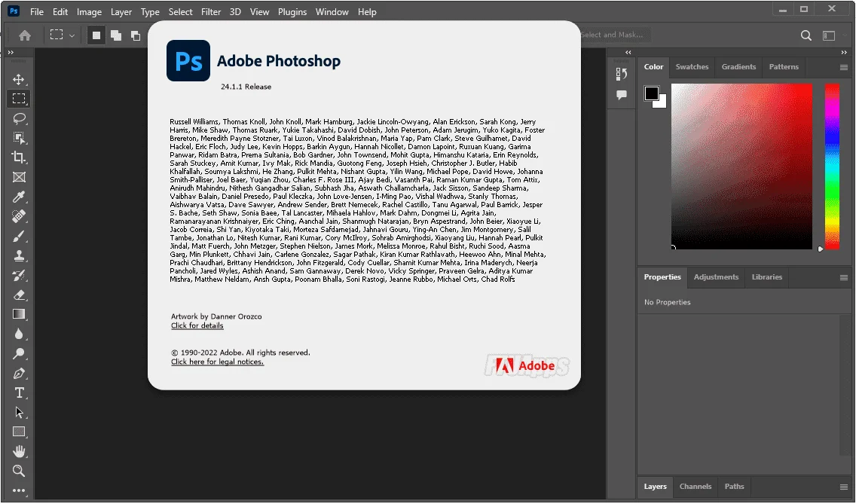Open the Layer menu

(x=121, y=11)
